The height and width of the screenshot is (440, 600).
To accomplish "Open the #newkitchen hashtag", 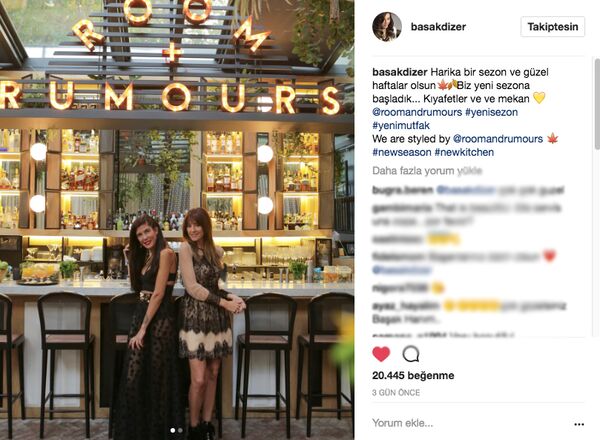I will pos(464,152).
